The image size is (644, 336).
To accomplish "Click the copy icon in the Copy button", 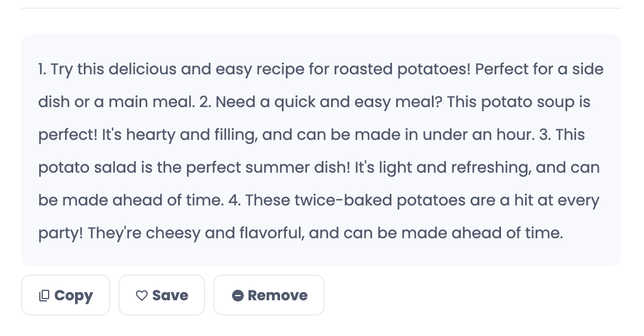I will click(x=44, y=296).
